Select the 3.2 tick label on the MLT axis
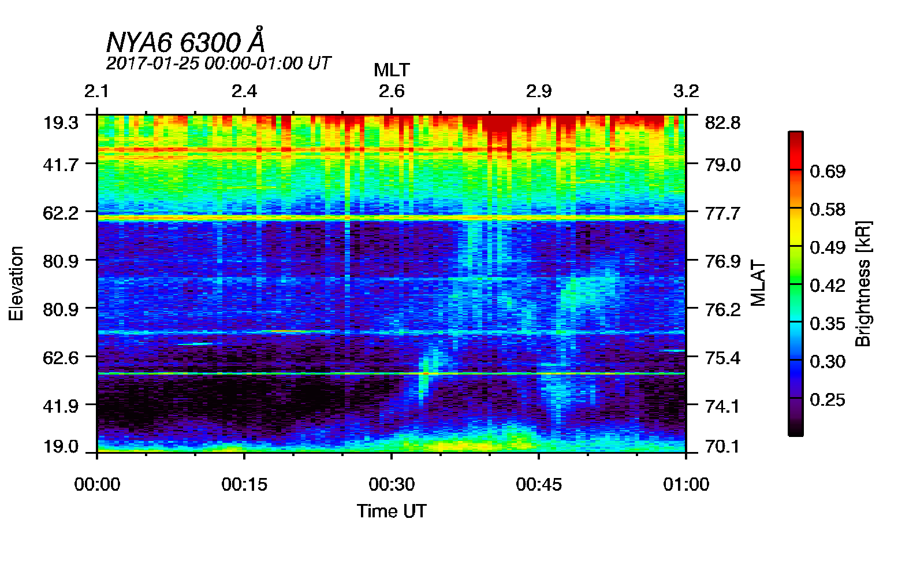The image size is (924, 578). pyautogui.click(x=686, y=91)
